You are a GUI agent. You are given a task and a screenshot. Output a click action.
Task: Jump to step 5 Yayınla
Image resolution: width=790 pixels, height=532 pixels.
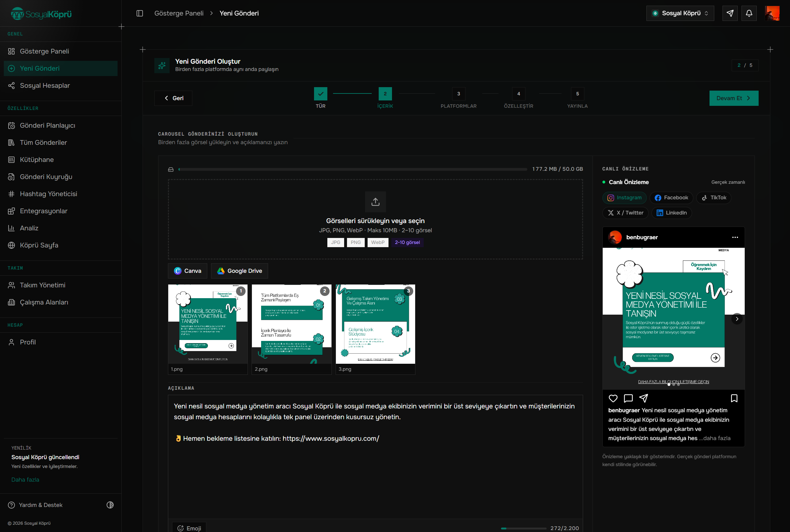(x=577, y=98)
